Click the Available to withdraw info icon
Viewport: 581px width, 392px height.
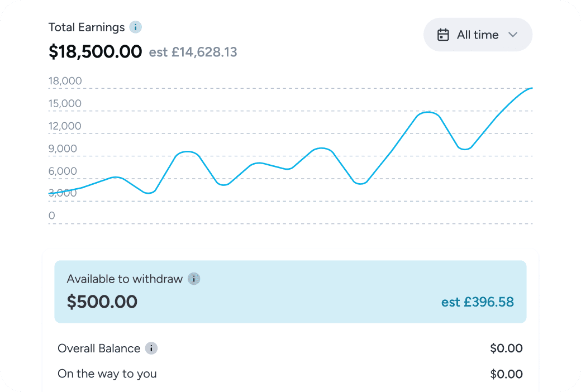click(194, 279)
